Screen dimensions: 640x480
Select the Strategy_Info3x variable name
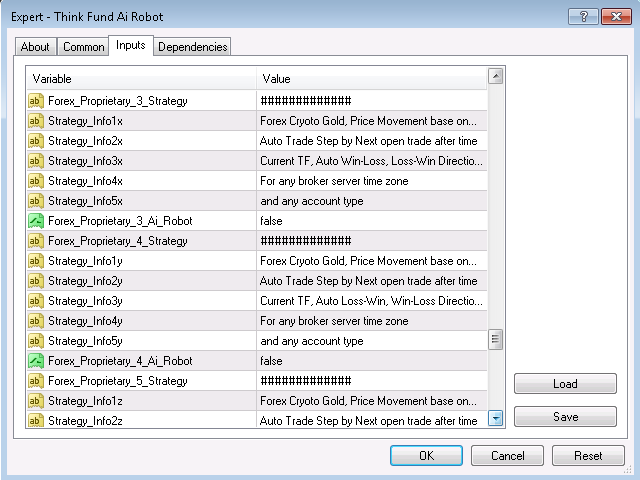(85, 162)
